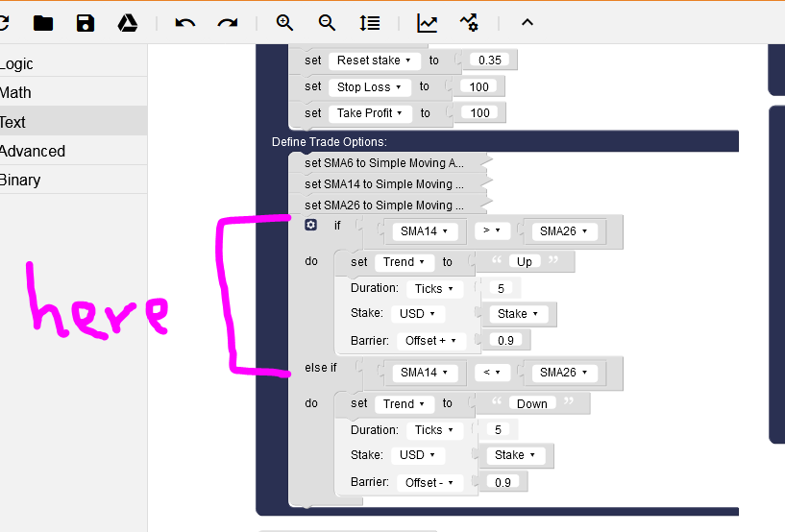The width and height of the screenshot is (785, 532).
Task: Open SMA26 dropdown in the else if condition
Action: [564, 373]
